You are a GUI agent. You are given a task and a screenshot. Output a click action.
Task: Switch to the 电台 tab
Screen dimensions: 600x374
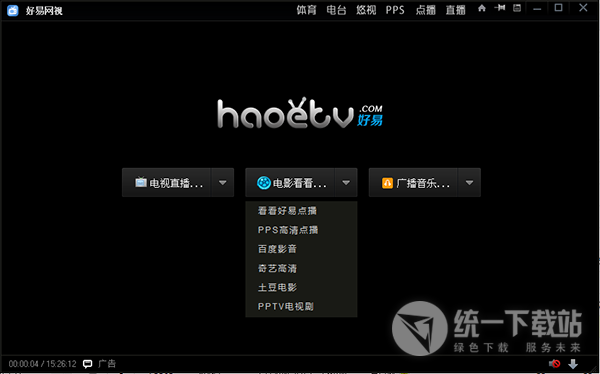[x=336, y=10]
